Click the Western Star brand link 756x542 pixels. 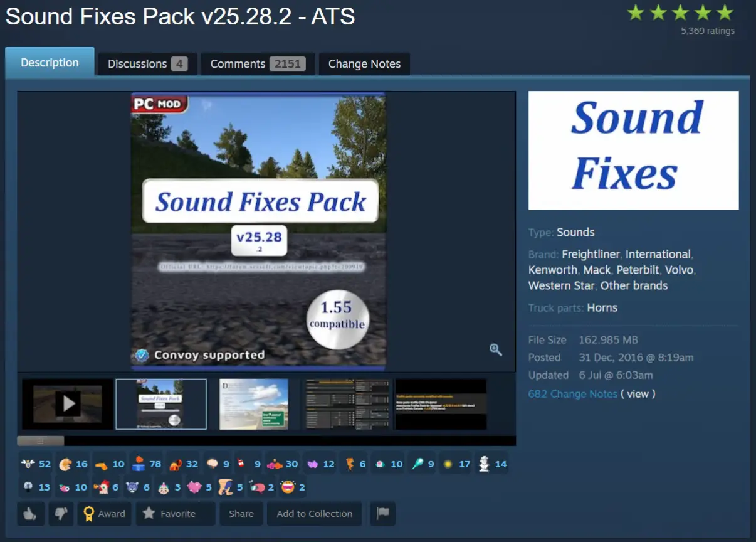pyautogui.click(x=562, y=285)
